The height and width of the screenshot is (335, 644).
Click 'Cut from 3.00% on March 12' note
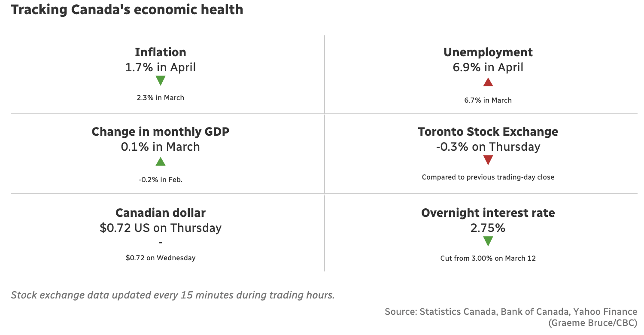[488, 258]
